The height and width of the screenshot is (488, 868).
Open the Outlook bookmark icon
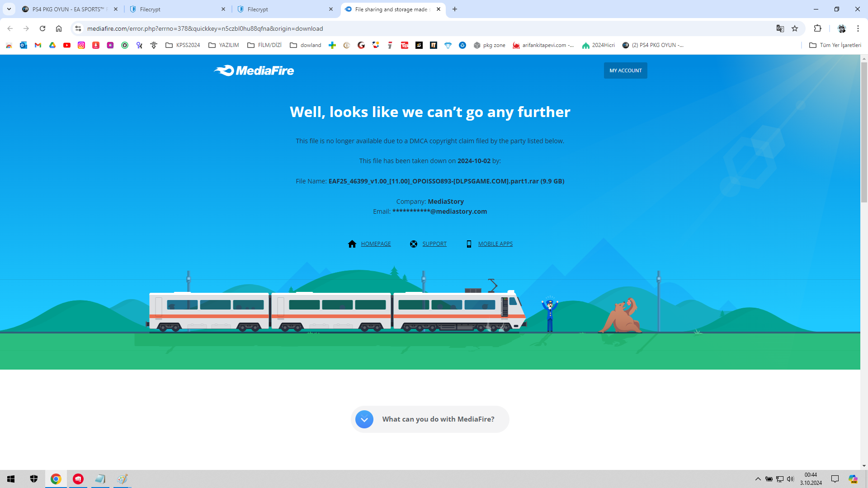click(24, 45)
